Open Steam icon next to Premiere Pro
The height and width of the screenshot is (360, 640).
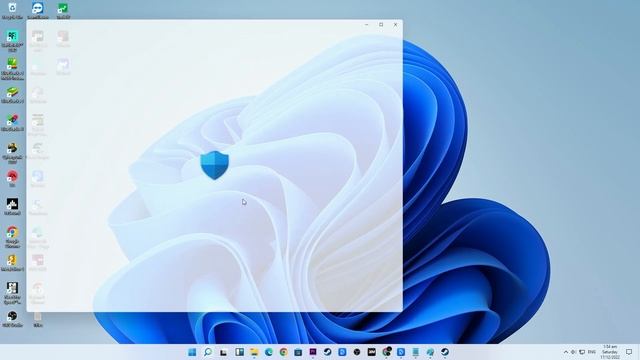(x=327, y=352)
